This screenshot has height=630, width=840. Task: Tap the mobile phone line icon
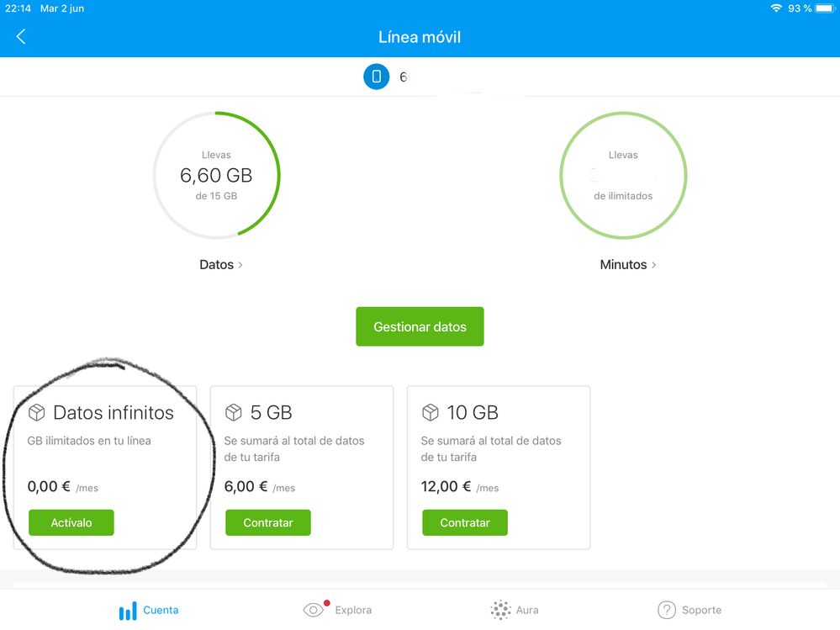[x=376, y=77]
